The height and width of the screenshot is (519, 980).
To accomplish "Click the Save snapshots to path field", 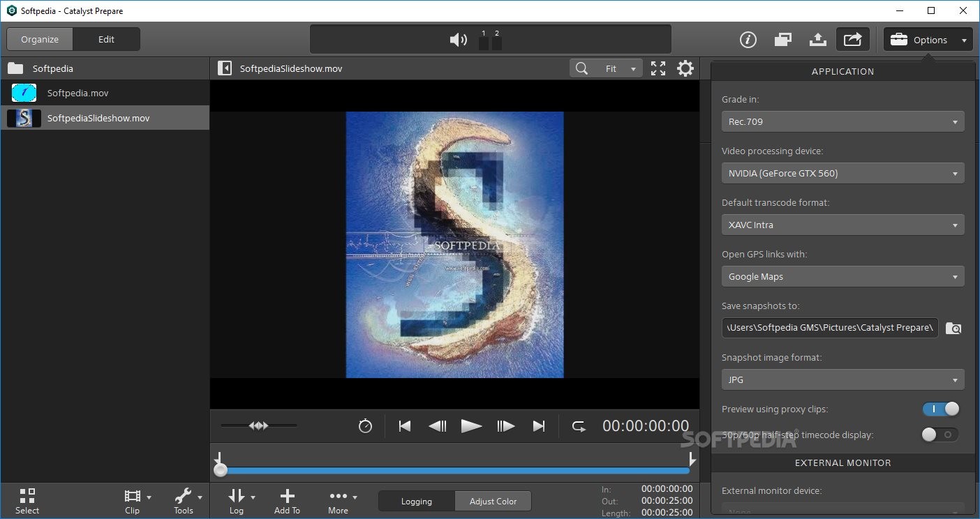I will coord(830,328).
